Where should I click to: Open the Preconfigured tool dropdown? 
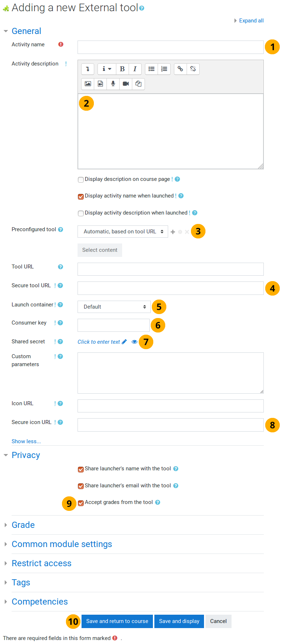pyautogui.click(x=122, y=232)
